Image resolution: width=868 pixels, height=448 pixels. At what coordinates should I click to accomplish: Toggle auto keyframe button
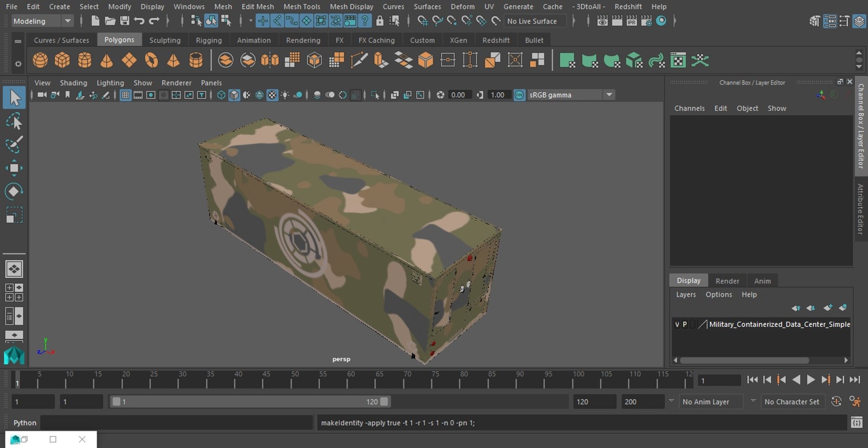(836, 401)
